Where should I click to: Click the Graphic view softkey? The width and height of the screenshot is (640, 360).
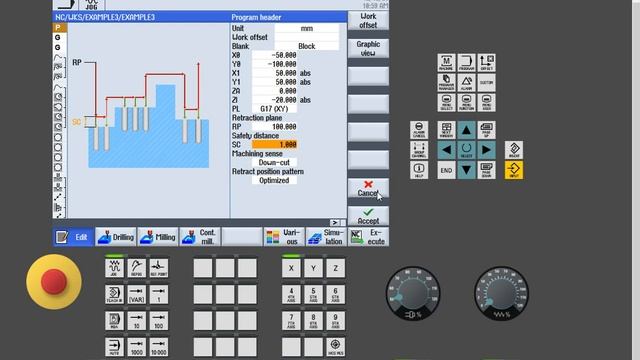click(x=368, y=48)
